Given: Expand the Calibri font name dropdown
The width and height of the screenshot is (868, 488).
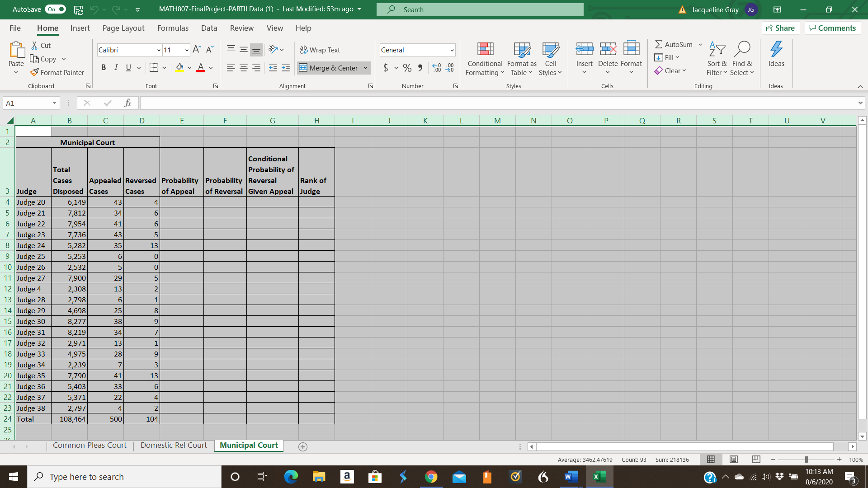Looking at the screenshot, I should point(159,50).
